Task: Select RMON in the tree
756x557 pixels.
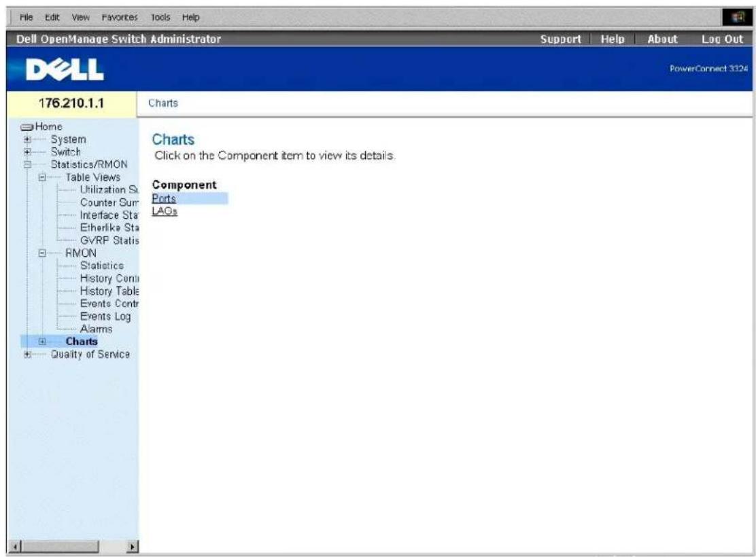Action: 80,253
